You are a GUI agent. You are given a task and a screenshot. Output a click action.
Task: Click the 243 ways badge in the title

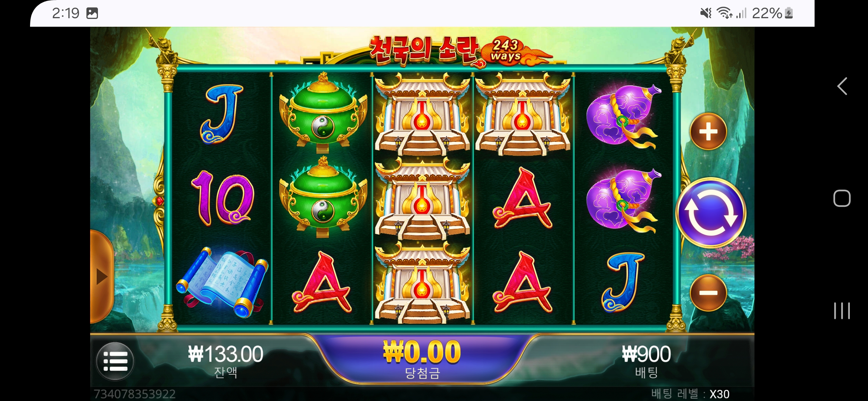coord(506,50)
